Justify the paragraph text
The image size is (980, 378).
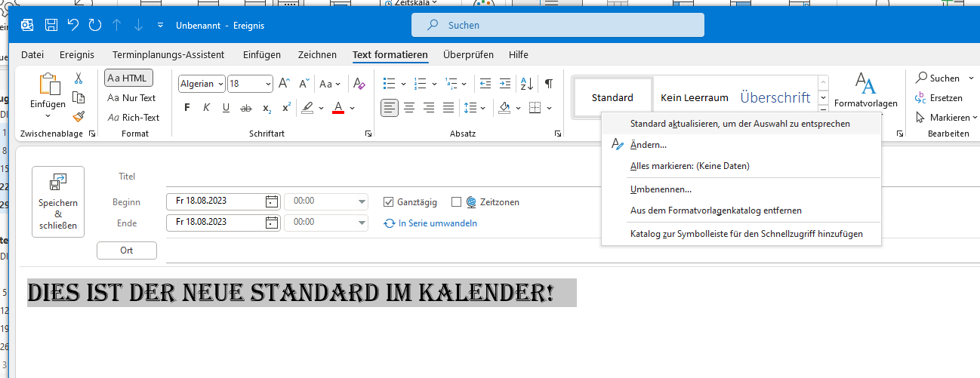point(448,108)
